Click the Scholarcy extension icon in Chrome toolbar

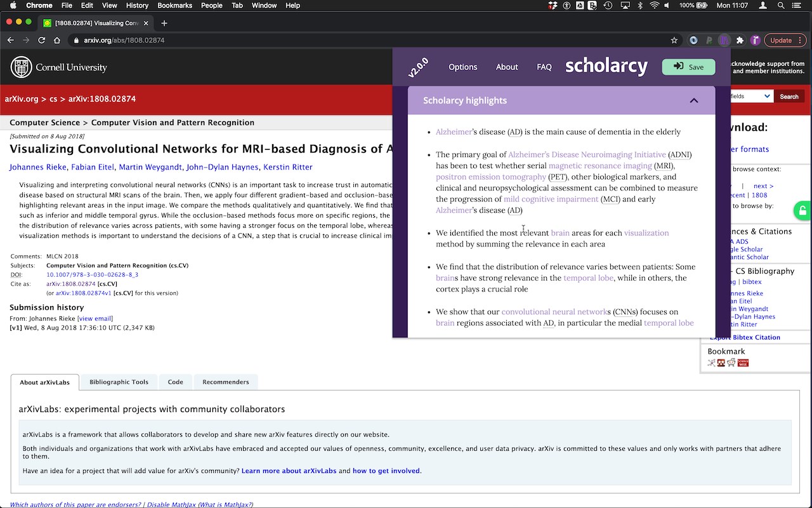tap(724, 40)
